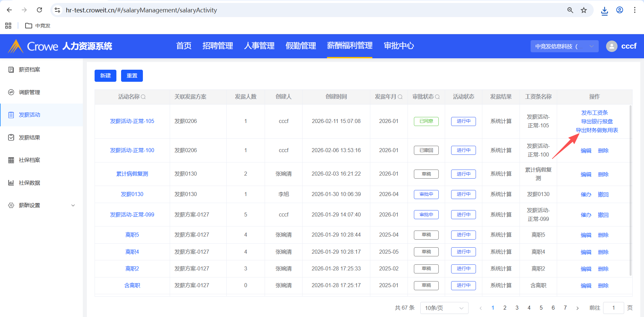Click the cccf user avatar icon
Image resolution: width=644 pixels, height=317 pixels.
coord(611,46)
